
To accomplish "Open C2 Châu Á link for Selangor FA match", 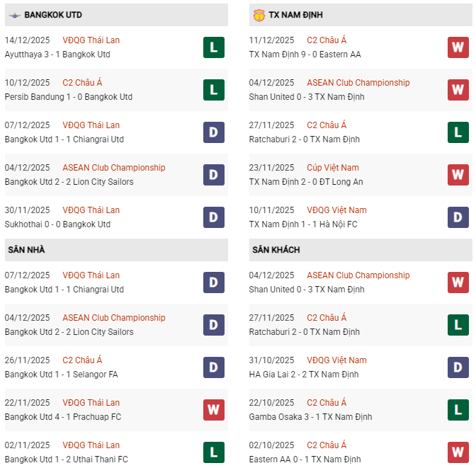I will (x=82, y=360).
